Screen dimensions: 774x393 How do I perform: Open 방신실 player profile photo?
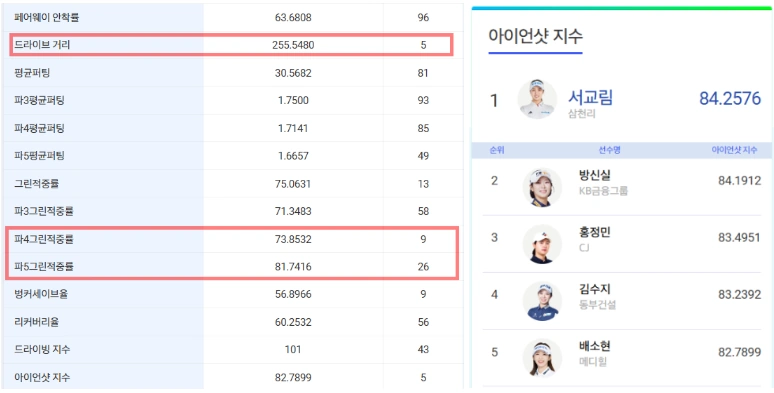tap(542, 187)
